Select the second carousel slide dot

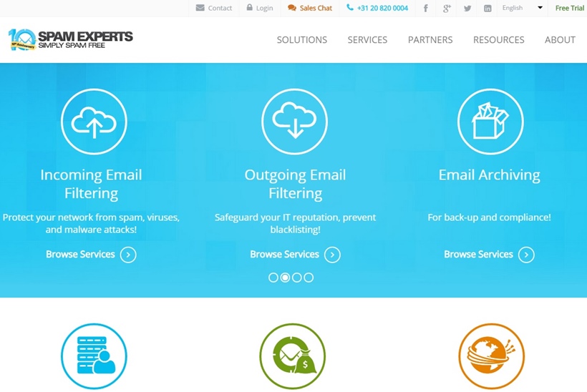click(285, 278)
